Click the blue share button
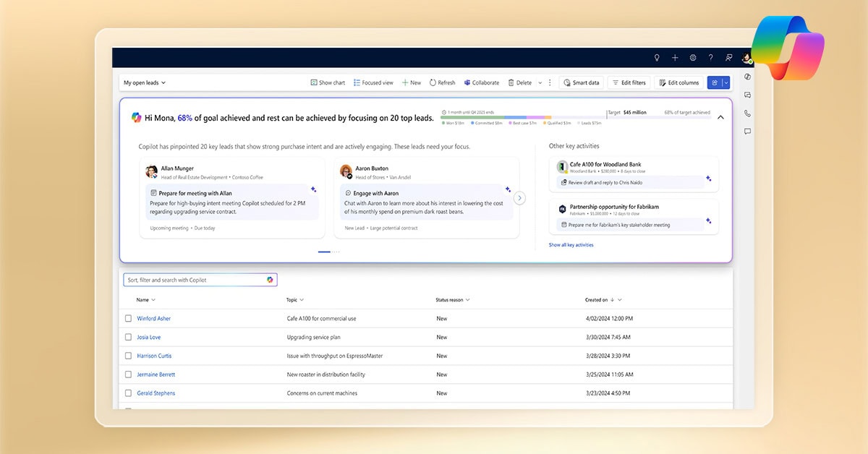 tap(714, 82)
